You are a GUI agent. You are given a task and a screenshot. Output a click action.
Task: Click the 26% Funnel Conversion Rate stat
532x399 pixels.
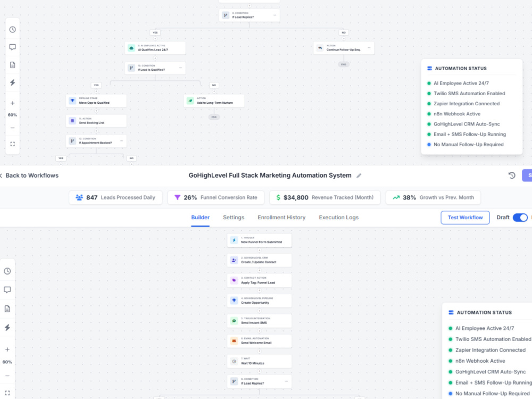click(216, 197)
